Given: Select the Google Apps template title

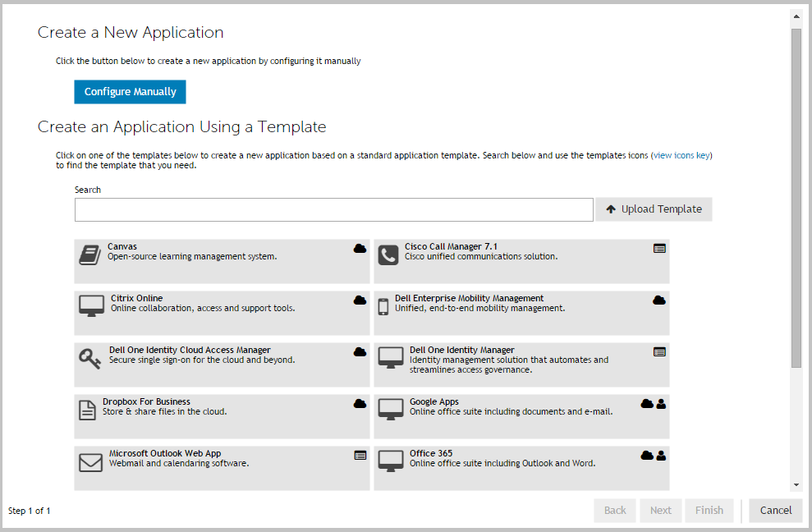Looking at the screenshot, I should (x=434, y=401).
